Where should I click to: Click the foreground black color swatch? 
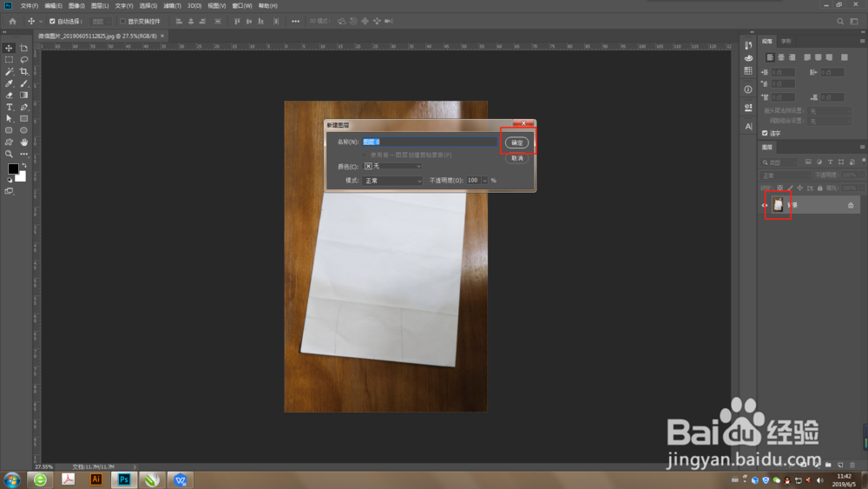click(12, 169)
